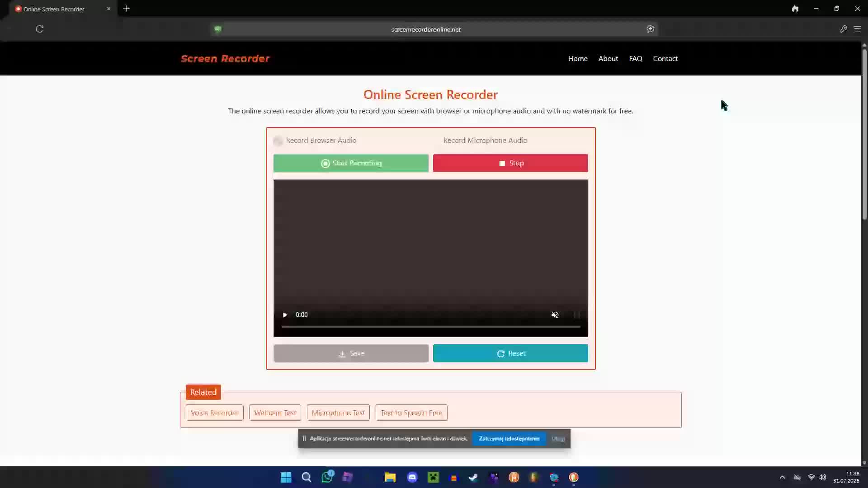
Task: Go to the Home menu item
Action: pos(578,58)
